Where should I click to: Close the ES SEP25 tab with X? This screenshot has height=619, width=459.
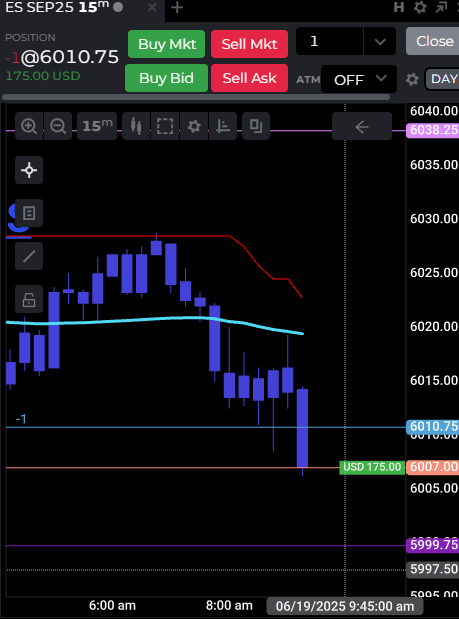click(152, 8)
